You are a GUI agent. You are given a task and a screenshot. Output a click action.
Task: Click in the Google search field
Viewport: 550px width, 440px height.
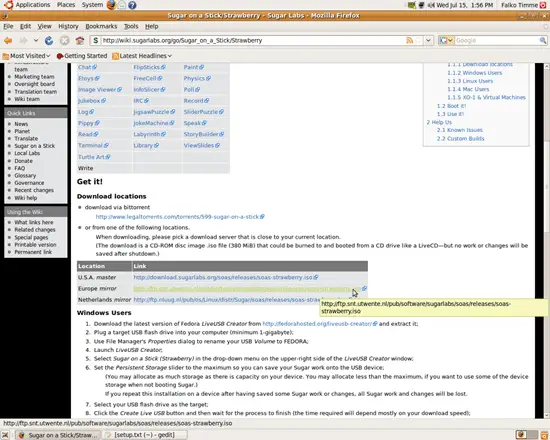pyautogui.click(x=496, y=41)
